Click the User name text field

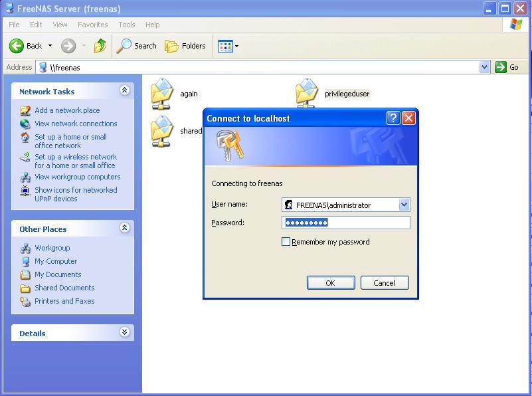[340, 205]
